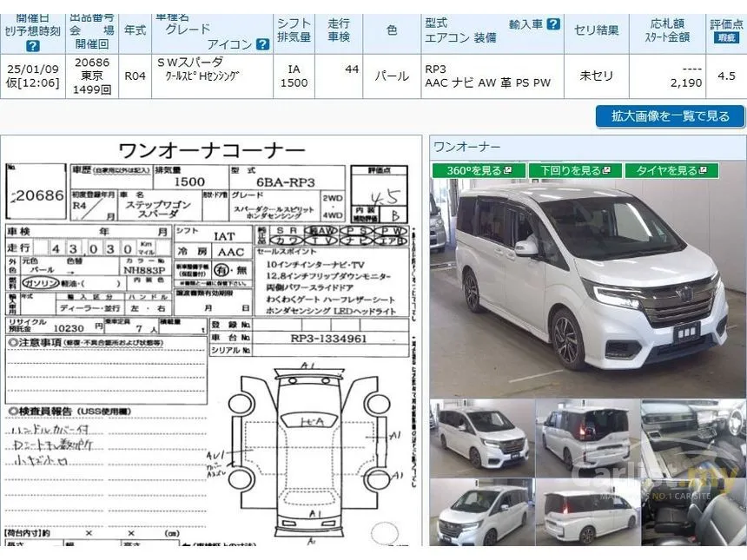Open the 下回りを見る underbody view
This screenshot has height=560, width=747.
[576, 170]
